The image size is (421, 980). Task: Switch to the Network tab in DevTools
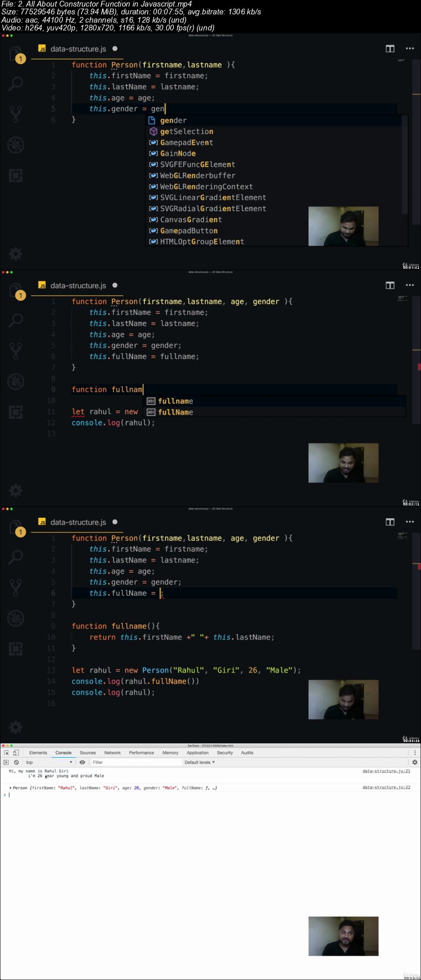pyautogui.click(x=112, y=753)
